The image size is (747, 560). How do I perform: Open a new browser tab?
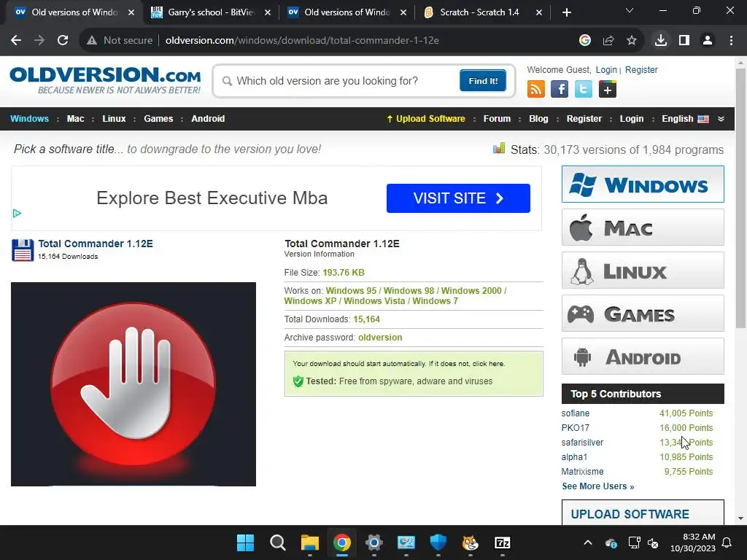tap(566, 12)
